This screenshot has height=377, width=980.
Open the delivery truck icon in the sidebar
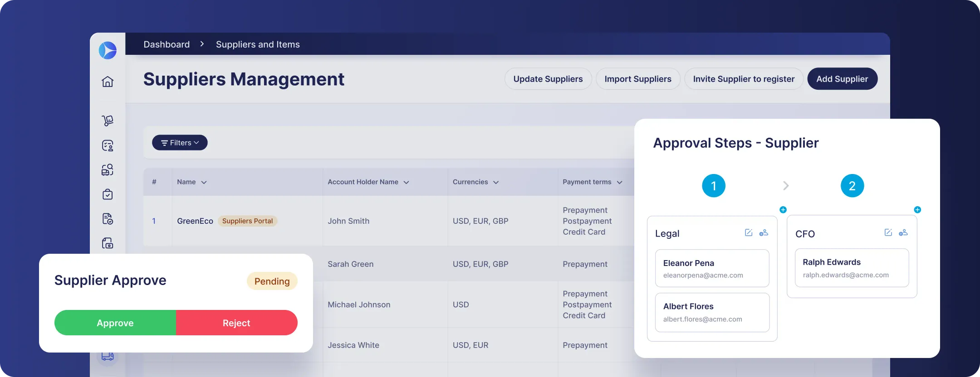pos(108,356)
